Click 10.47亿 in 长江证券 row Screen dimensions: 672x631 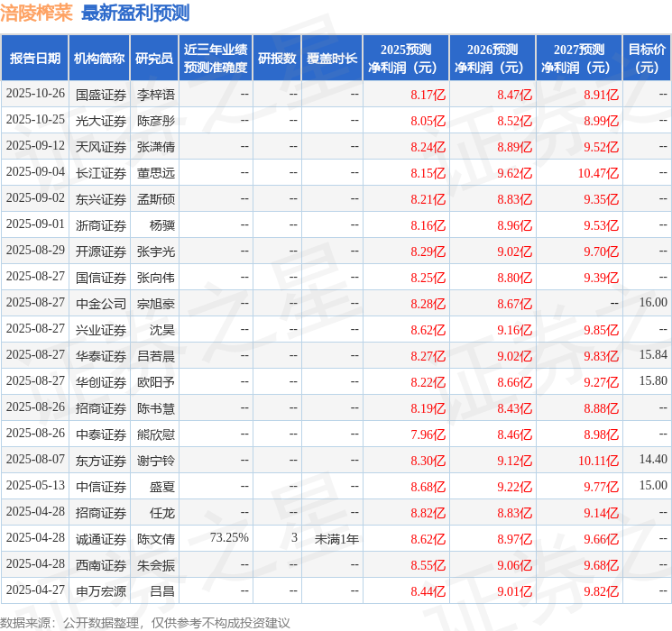click(x=598, y=173)
